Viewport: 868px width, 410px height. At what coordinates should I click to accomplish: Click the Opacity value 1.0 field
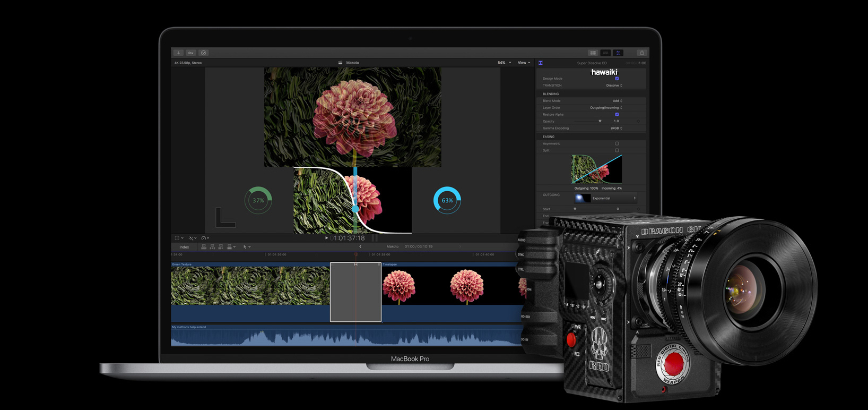pyautogui.click(x=617, y=121)
